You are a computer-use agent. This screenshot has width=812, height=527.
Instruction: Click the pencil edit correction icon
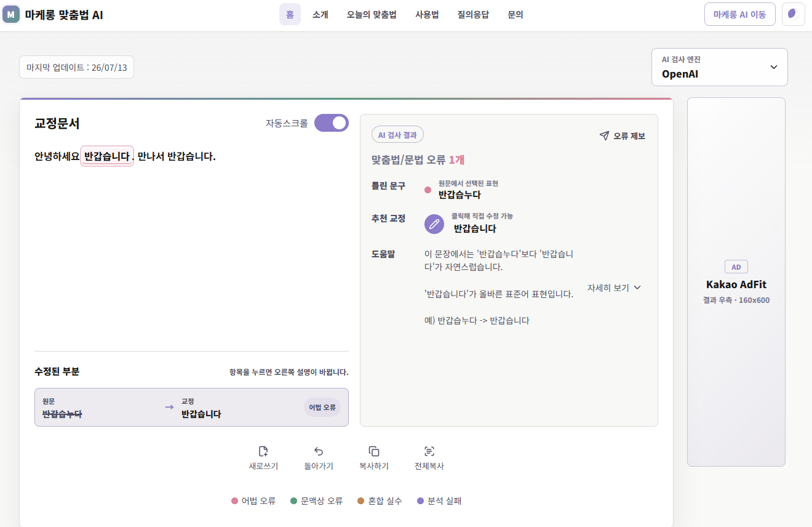pyautogui.click(x=434, y=224)
